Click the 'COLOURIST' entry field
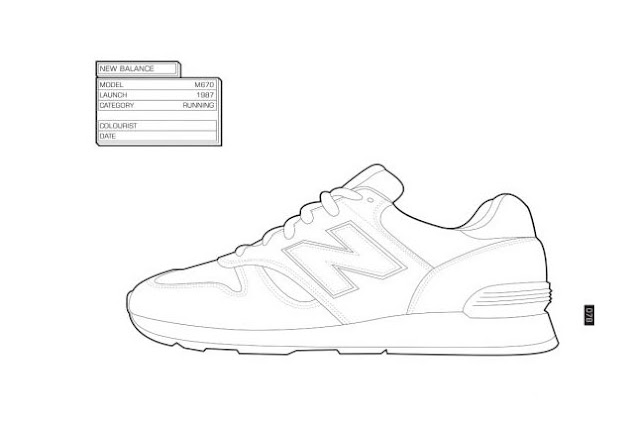This screenshot has width=640, height=426. coord(158,126)
